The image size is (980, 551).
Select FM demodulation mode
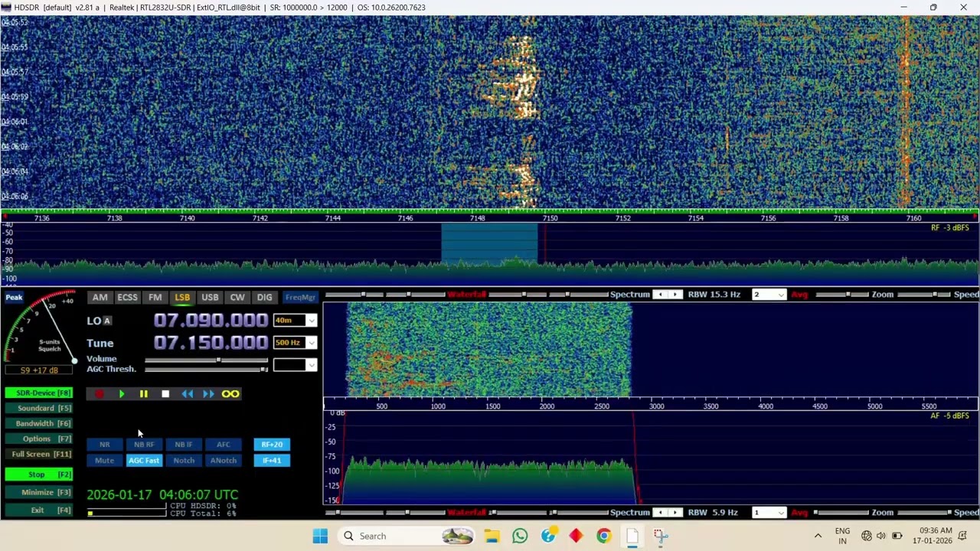tap(155, 298)
